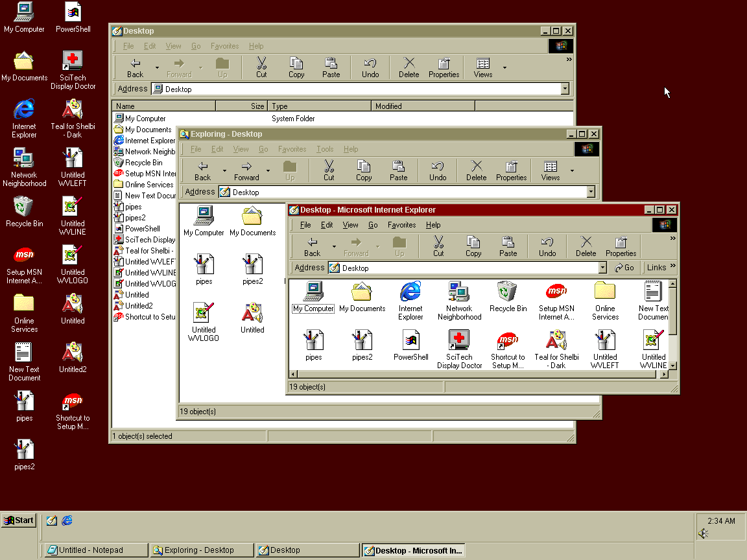Click Views in the Exploring - Desktop toolbar

tap(551, 171)
